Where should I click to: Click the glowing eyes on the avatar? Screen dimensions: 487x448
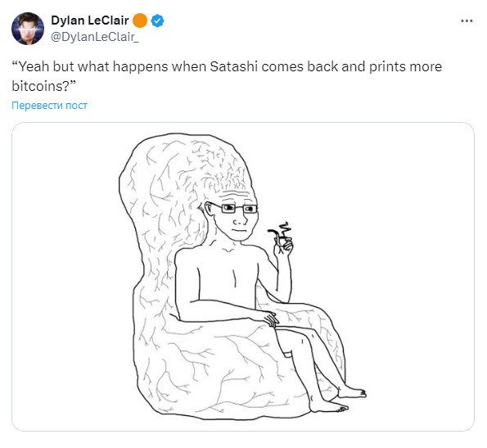(x=28, y=29)
